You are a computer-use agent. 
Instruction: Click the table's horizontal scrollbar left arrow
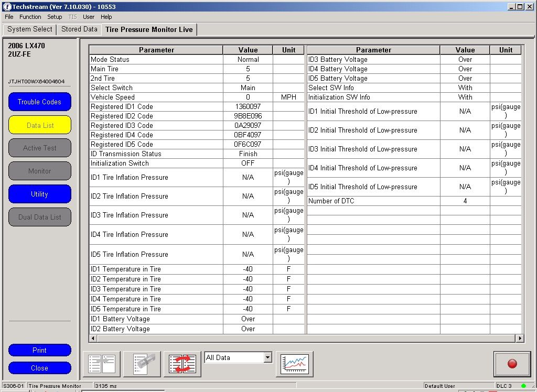pos(93,338)
